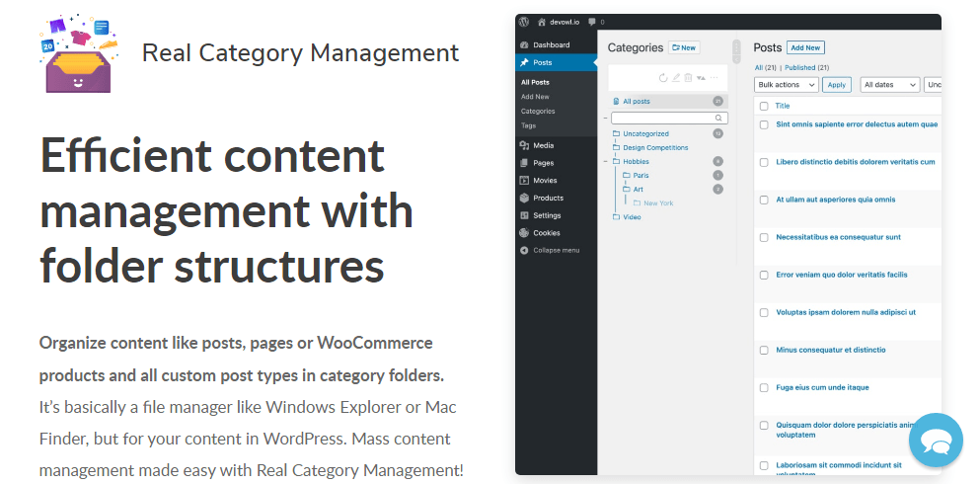The image size is (980, 484).
Task: Open Categories submenu under Posts
Action: pyautogui.click(x=538, y=111)
